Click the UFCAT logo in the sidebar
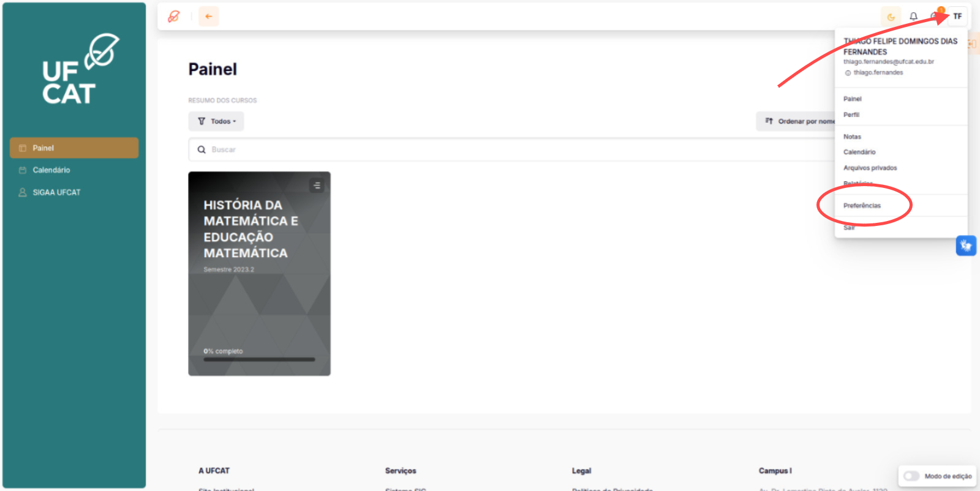The height and width of the screenshot is (491, 980). point(80,69)
